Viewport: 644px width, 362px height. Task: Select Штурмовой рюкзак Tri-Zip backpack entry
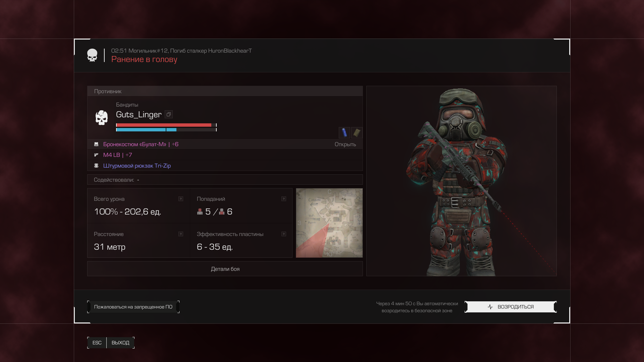(x=137, y=166)
